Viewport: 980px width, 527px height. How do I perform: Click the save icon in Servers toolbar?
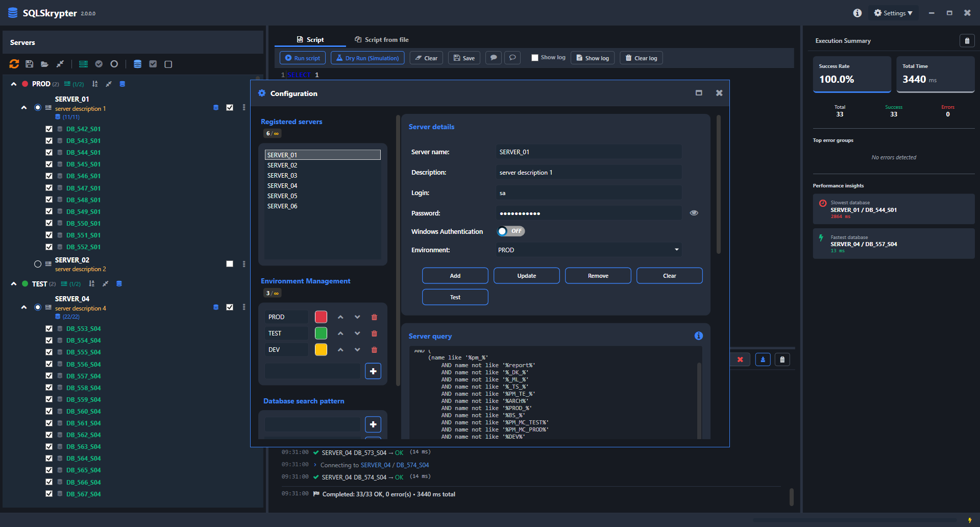(x=30, y=64)
